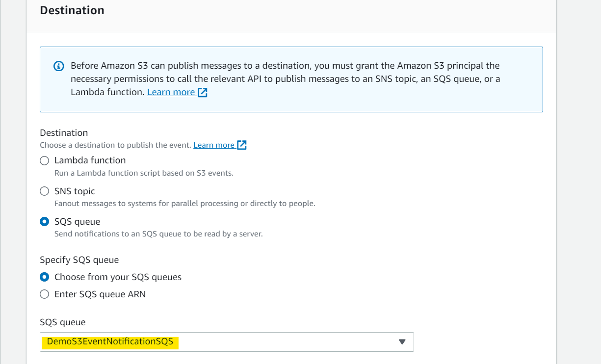Click the info icon in the blue notice
Image resolution: width=601 pixels, height=364 pixels.
(x=59, y=66)
